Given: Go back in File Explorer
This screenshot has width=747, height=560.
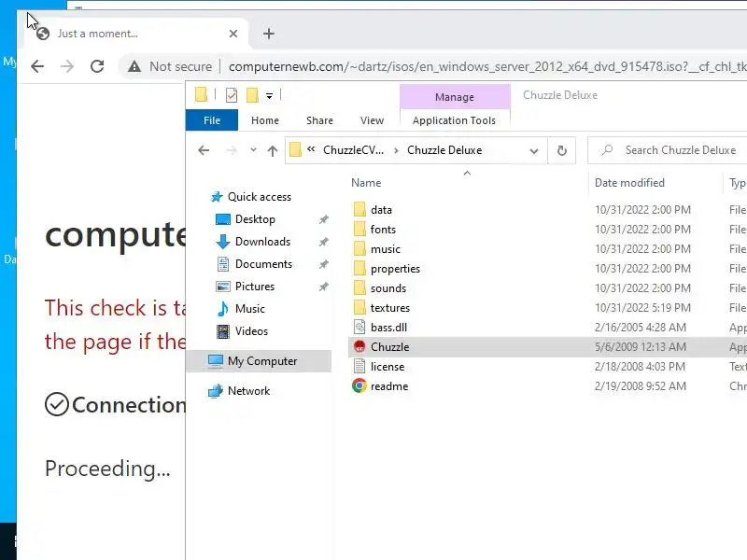Looking at the screenshot, I should [x=204, y=150].
